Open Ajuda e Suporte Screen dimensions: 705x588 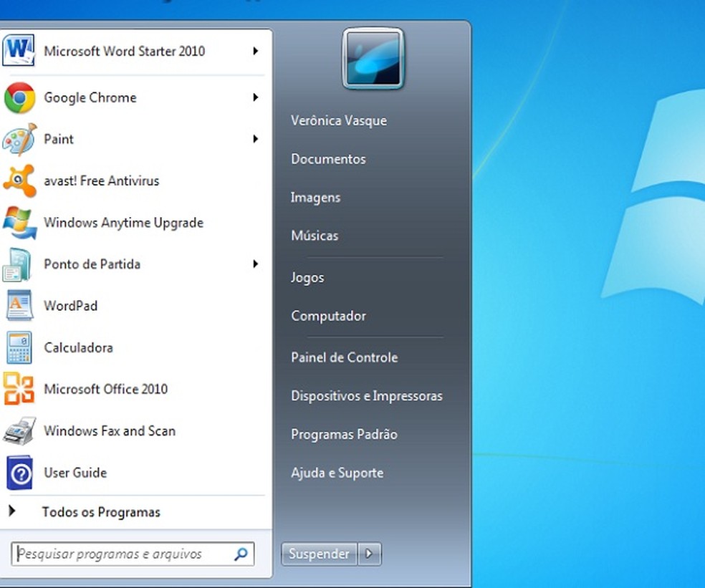coord(337,473)
